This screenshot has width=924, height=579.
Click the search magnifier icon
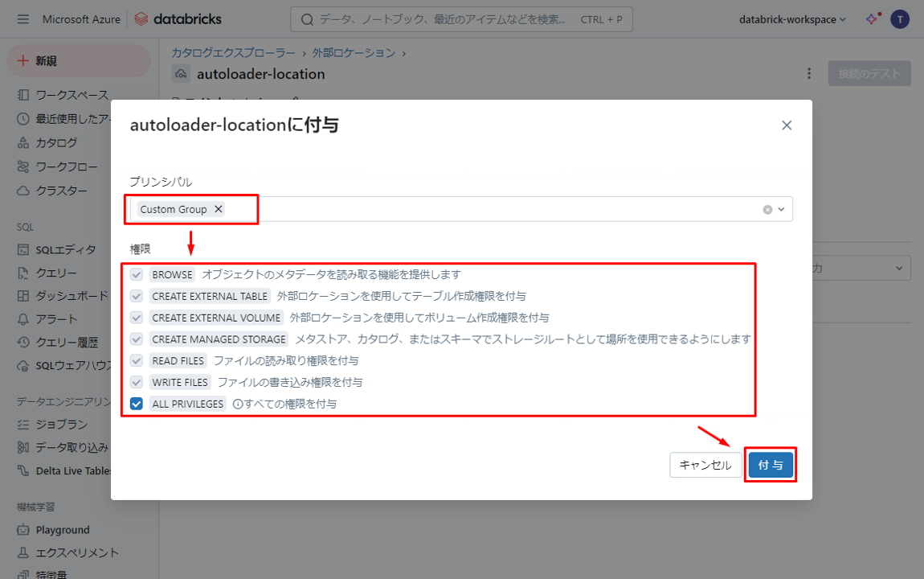[307, 19]
